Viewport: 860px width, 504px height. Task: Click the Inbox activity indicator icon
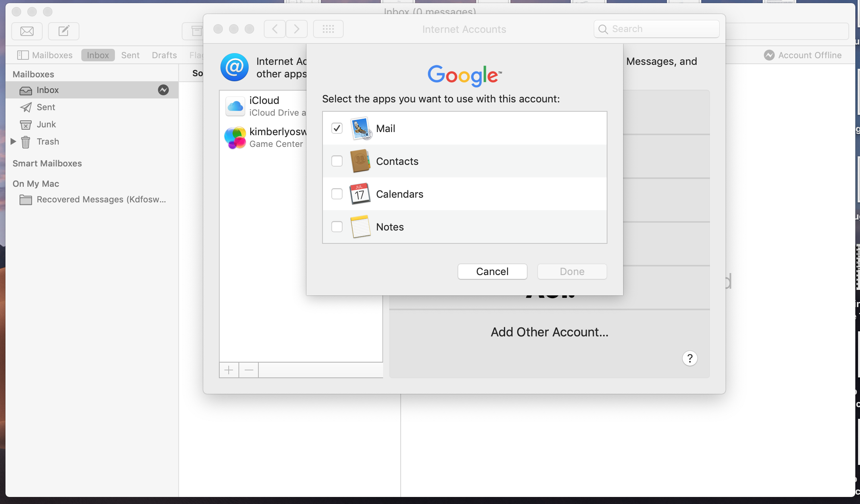click(x=163, y=90)
